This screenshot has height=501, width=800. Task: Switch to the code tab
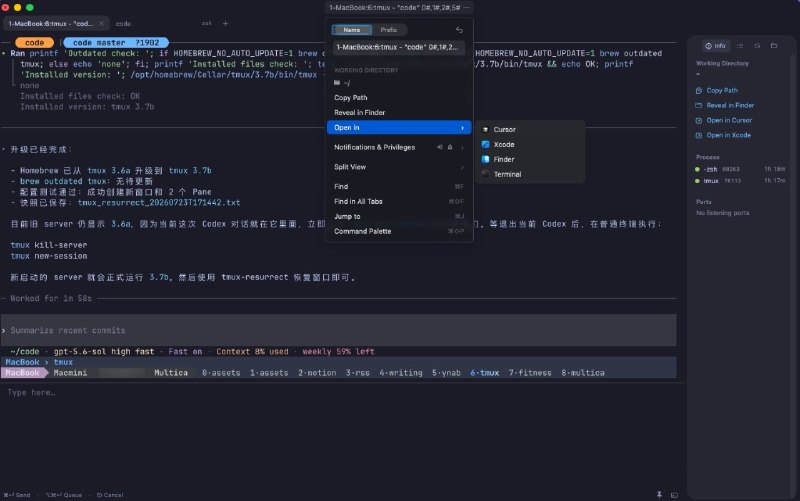click(x=123, y=23)
